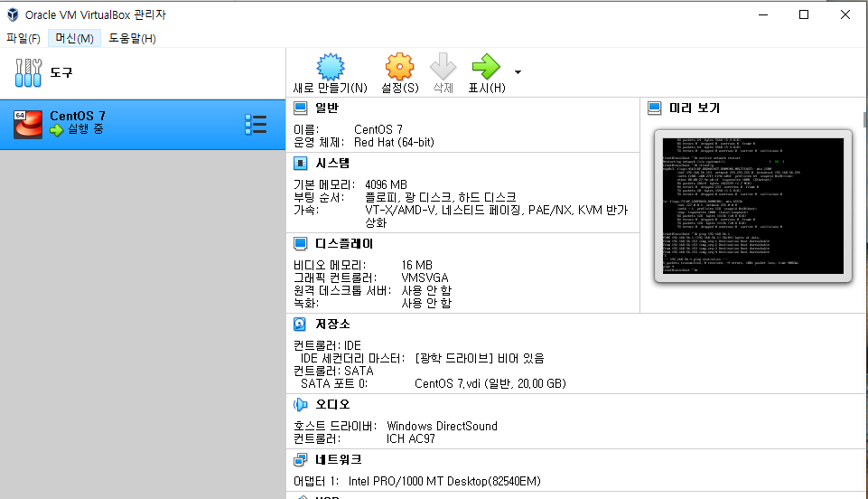Open the 도움말(H) menu
868x499 pixels.
tap(132, 38)
